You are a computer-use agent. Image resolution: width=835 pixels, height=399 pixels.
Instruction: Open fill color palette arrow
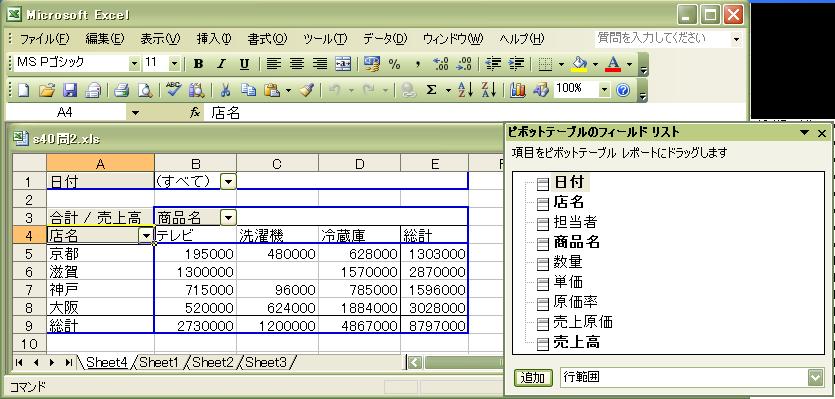point(595,64)
